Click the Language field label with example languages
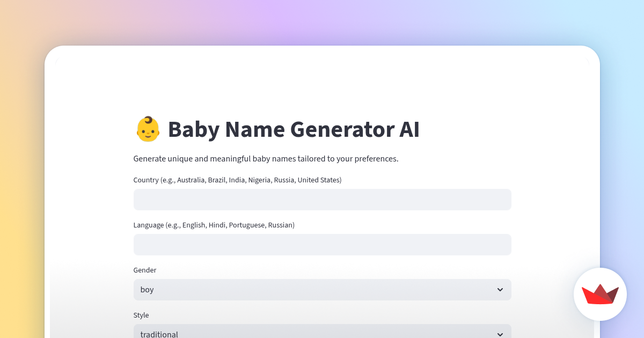 pos(214,225)
